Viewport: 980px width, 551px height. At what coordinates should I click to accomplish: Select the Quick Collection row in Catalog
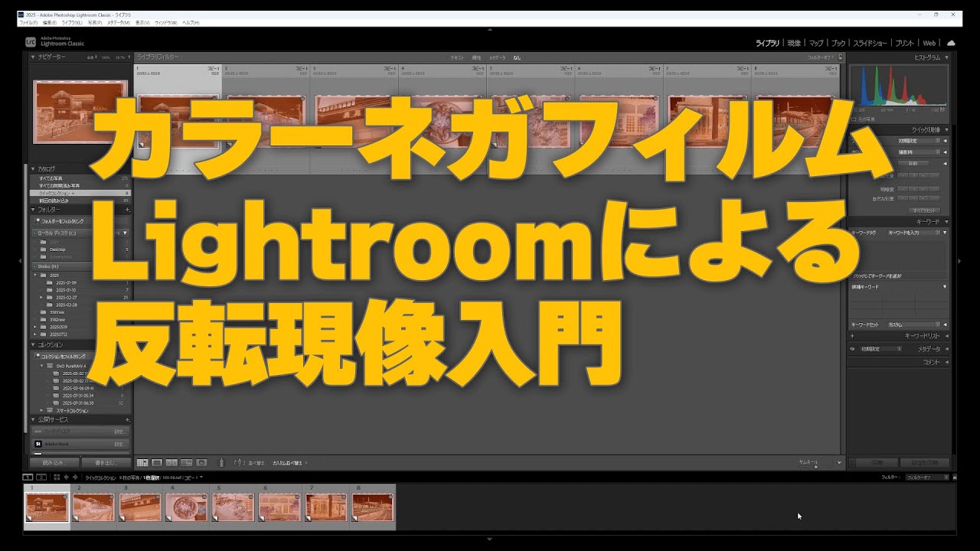point(80,194)
